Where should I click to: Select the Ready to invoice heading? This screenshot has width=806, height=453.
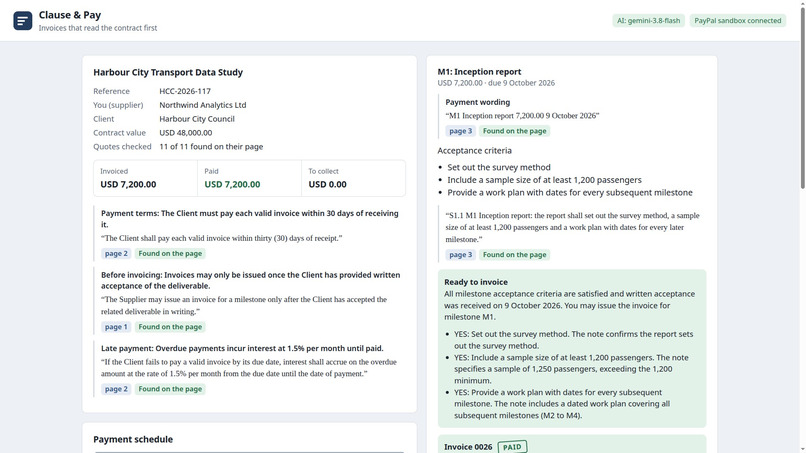click(x=476, y=282)
